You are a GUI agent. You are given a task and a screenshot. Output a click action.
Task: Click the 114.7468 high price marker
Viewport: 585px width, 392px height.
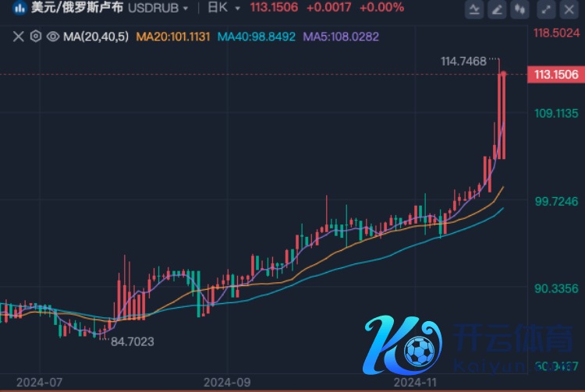463,61
